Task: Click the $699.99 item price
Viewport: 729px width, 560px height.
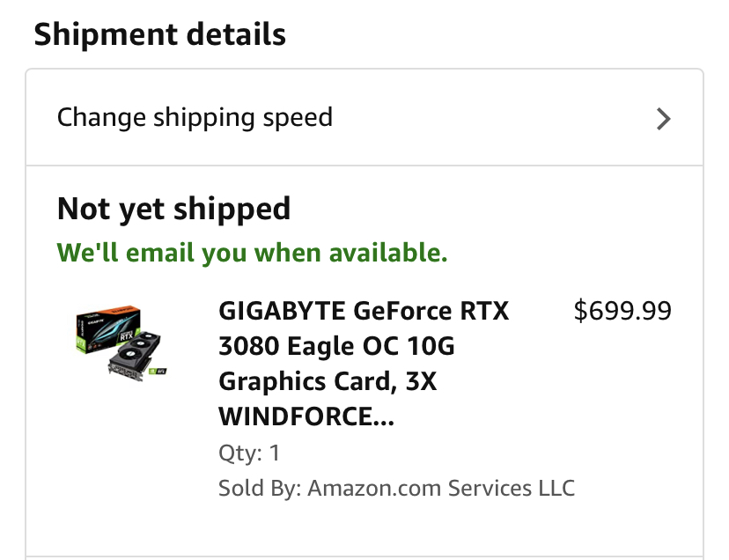Action: [x=622, y=311]
